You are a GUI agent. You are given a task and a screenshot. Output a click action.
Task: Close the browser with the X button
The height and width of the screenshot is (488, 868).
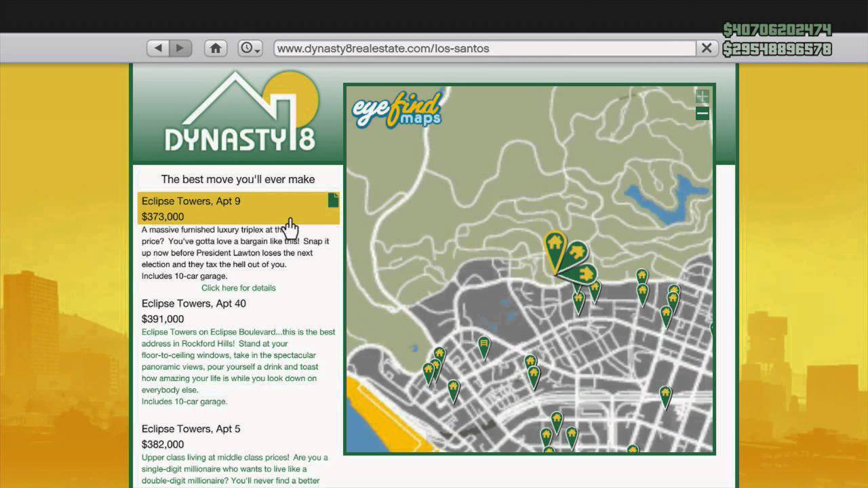[706, 48]
